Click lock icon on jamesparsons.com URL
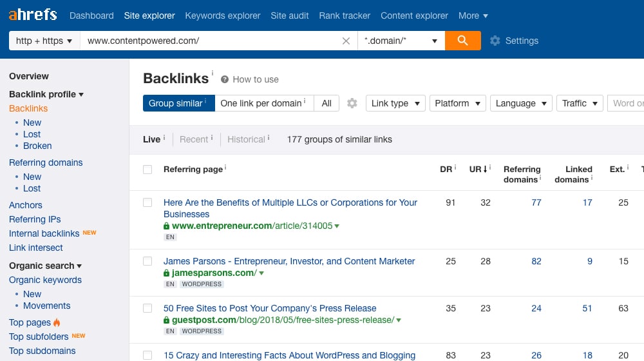The height and width of the screenshot is (361, 644). [166, 273]
